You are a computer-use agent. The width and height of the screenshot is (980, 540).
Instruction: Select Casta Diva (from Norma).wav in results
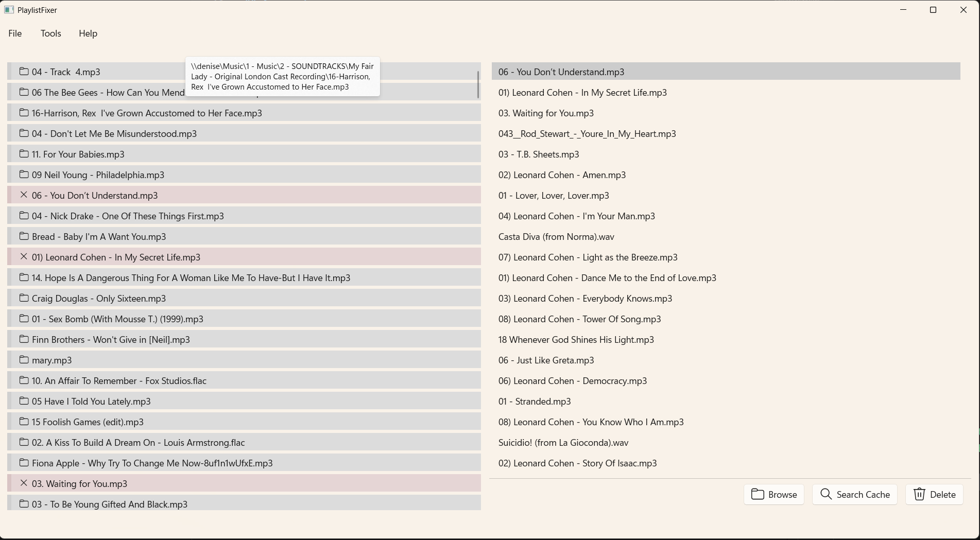coord(556,237)
